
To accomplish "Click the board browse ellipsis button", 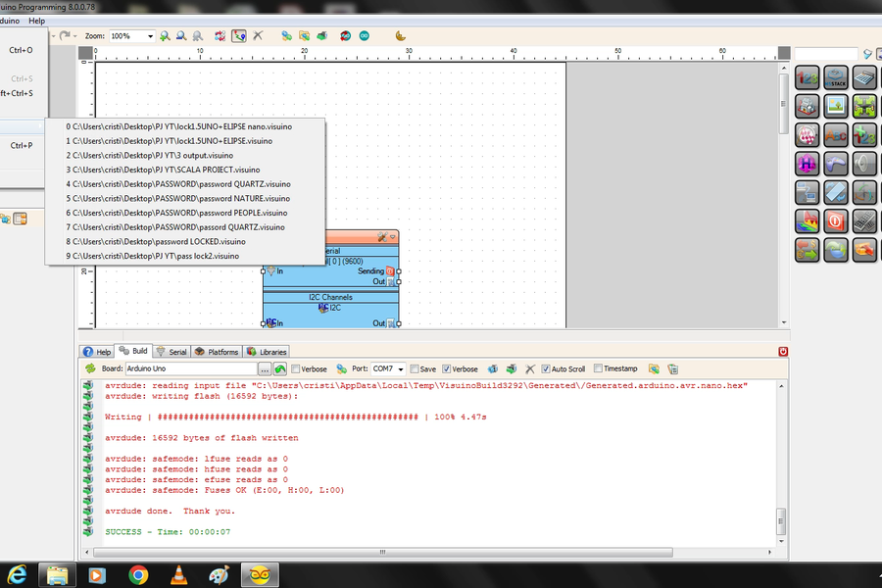I will pyautogui.click(x=265, y=369).
